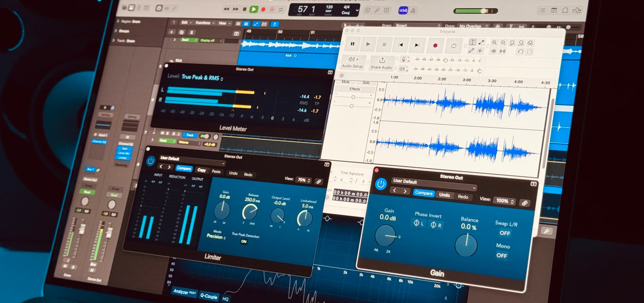The height and width of the screenshot is (303, 644).
Task: Select the Multi-tool in Audacity
Action: pyautogui.click(x=480, y=51)
